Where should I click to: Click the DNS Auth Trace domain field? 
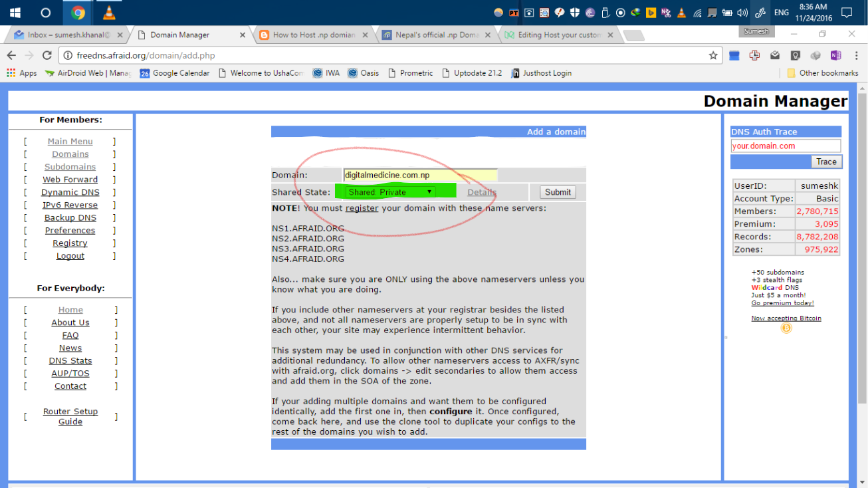coord(786,146)
